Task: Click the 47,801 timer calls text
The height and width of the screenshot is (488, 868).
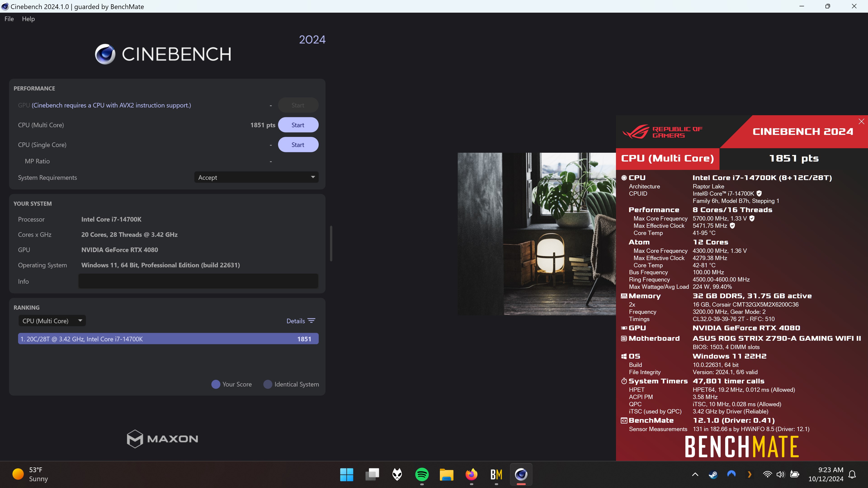Action: (x=729, y=381)
